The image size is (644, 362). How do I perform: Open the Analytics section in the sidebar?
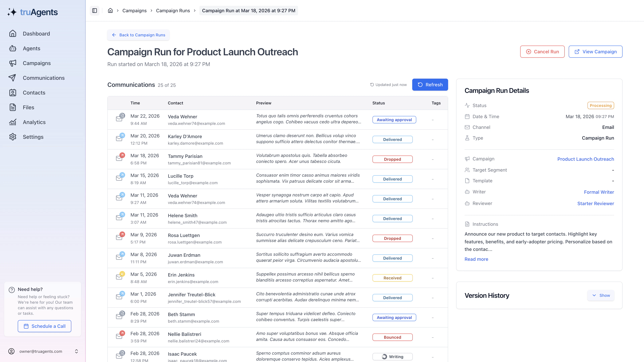click(x=34, y=122)
